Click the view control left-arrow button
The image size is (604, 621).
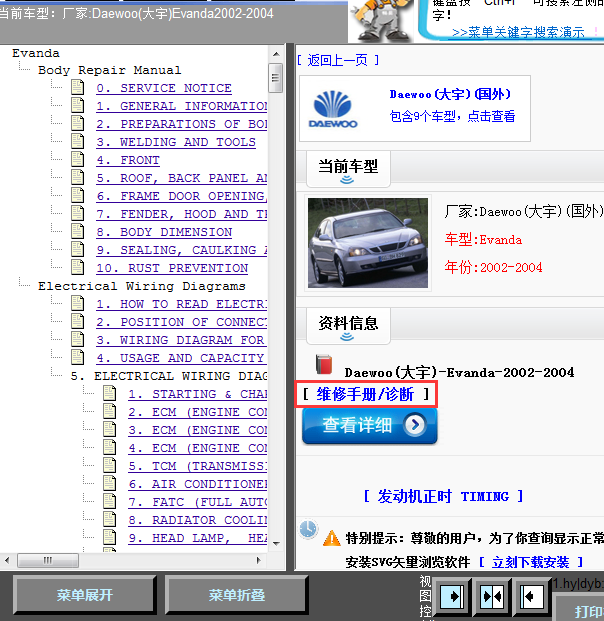(x=531, y=596)
